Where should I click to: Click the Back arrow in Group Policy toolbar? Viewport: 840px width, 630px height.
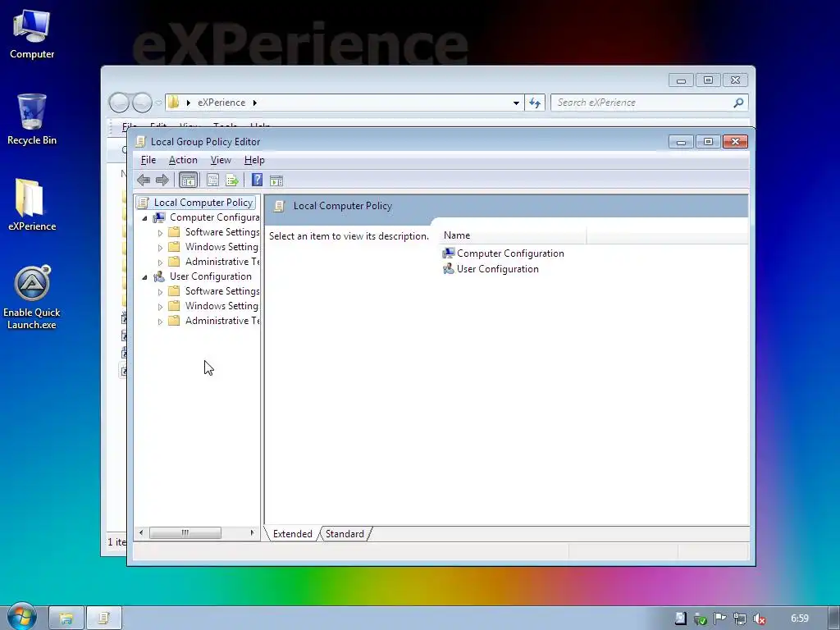tap(144, 180)
